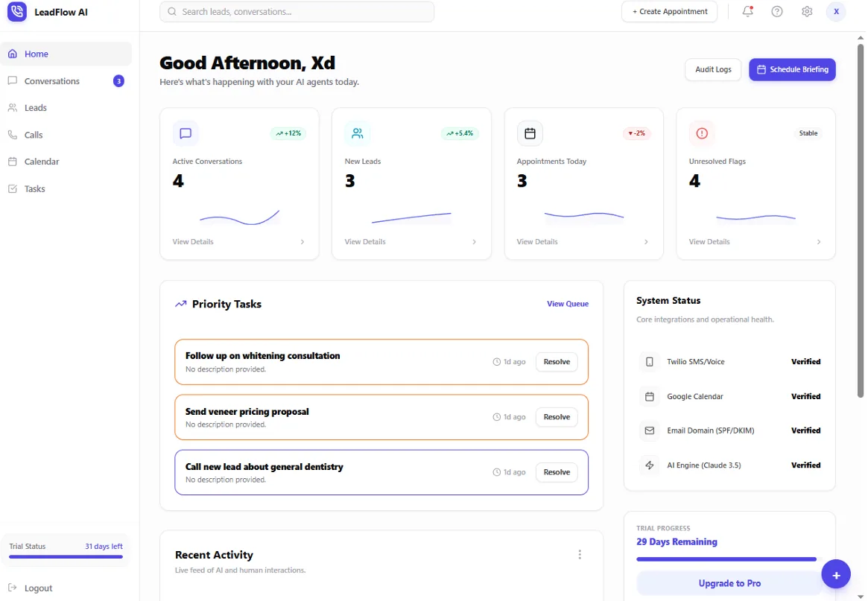Click Upgrade to Pro button
The height and width of the screenshot is (601, 868).
click(729, 583)
